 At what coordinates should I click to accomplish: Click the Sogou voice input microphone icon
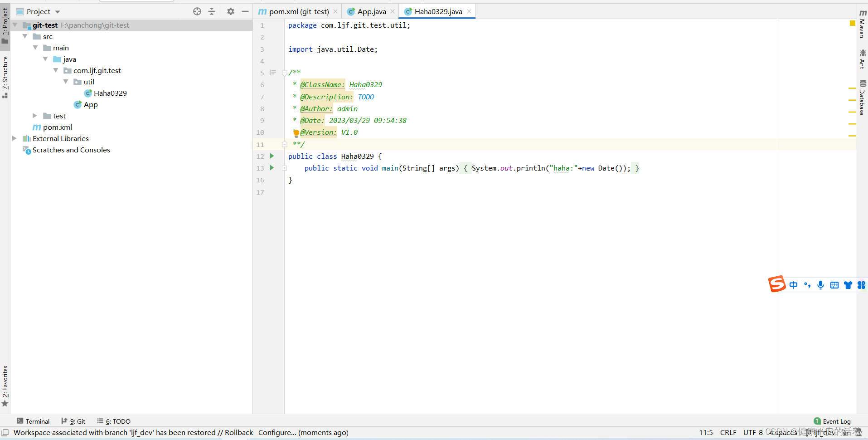[x=820, y=285]
